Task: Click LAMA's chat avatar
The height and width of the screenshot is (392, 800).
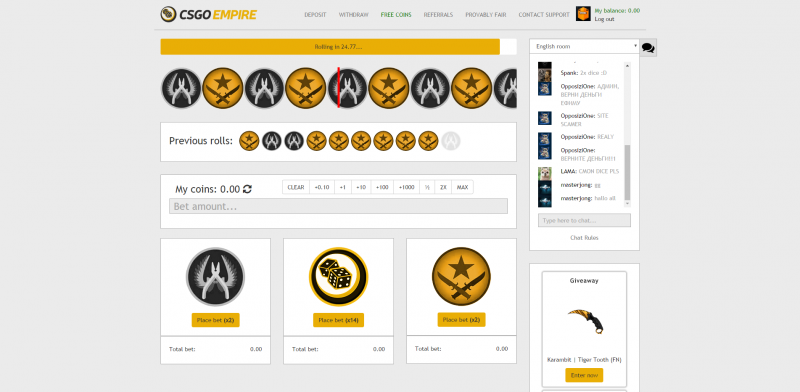Action: 544,174
